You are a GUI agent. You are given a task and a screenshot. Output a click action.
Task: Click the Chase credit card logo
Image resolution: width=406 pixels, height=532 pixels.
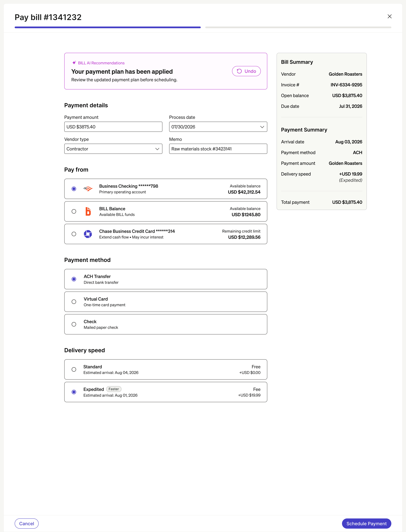pos(88,234)
